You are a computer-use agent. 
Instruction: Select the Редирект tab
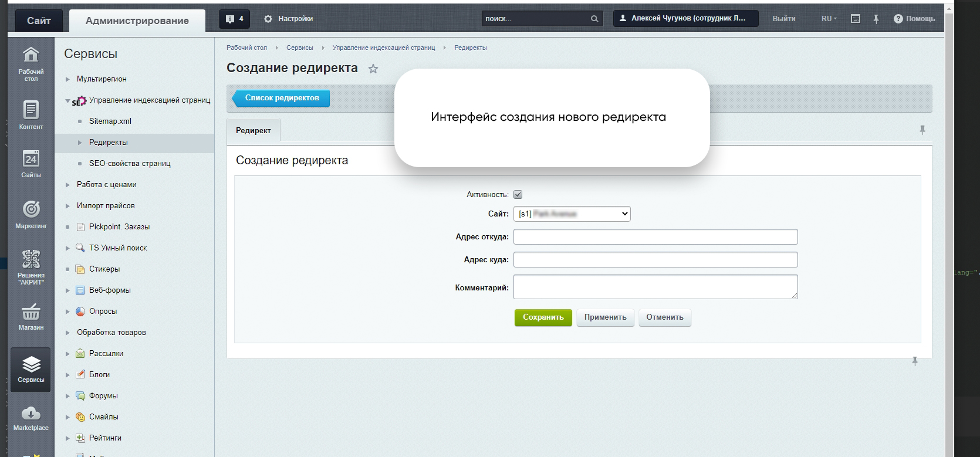pyautogui.click(x=254, y=130)
